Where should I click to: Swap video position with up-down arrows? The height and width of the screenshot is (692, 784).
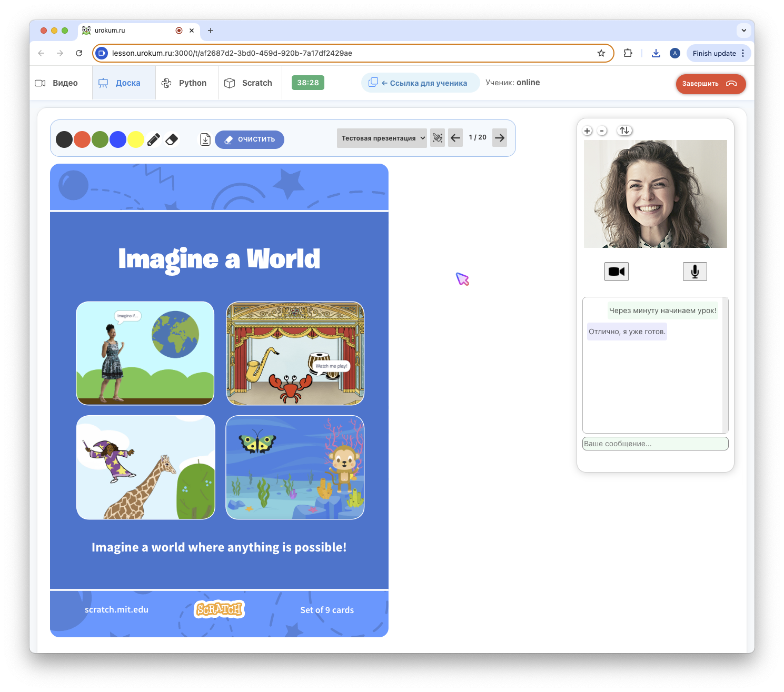(624, 131)
